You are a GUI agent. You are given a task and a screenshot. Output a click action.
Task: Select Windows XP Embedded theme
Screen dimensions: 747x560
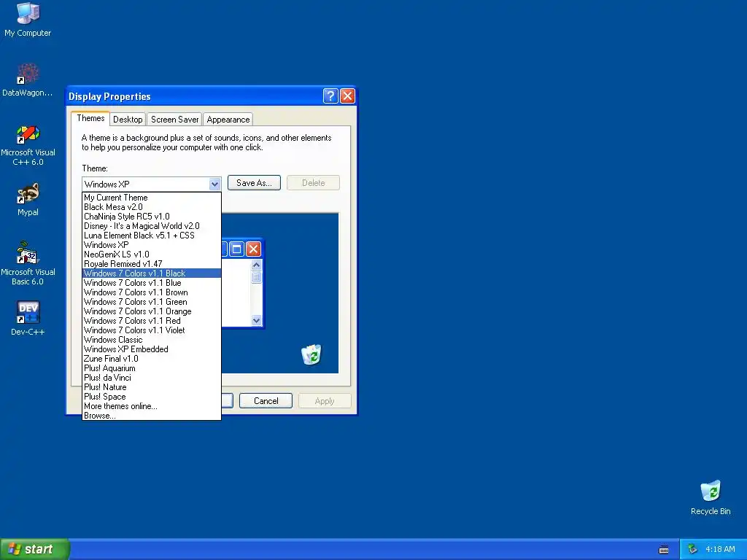[152, 349]
